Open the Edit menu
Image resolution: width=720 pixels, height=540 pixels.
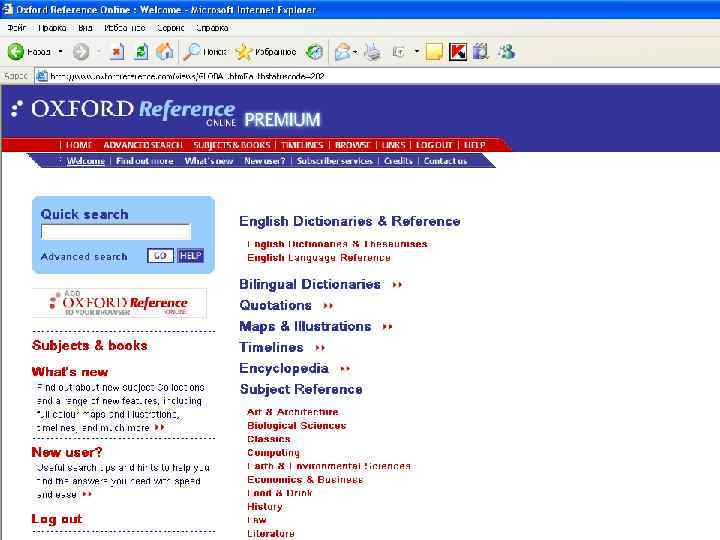(52, 28)
